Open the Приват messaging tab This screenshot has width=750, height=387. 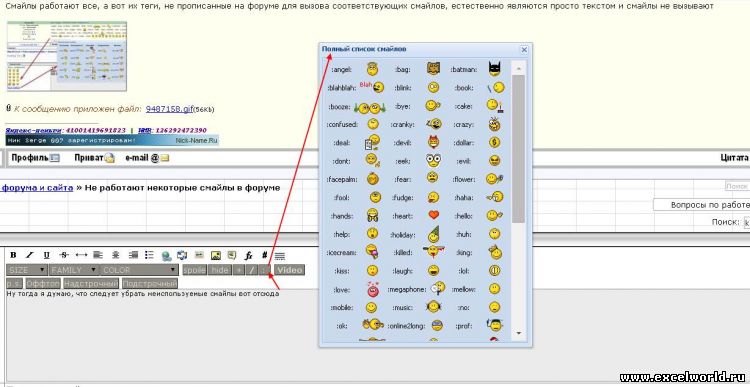(x=95, y=158)
